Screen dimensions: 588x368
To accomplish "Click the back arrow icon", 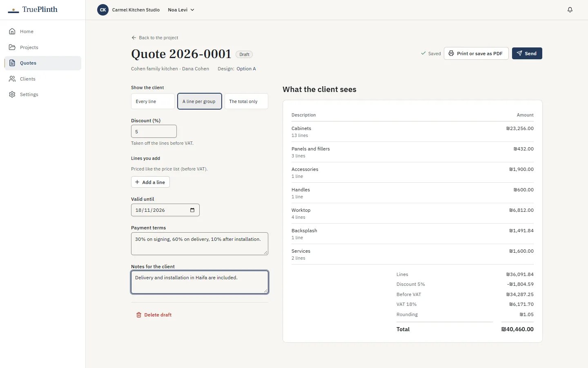I will coord(134,38).
